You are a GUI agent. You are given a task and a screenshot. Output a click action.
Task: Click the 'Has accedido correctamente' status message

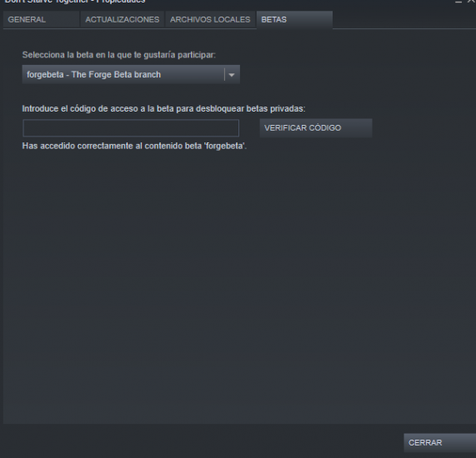(134, 146)
